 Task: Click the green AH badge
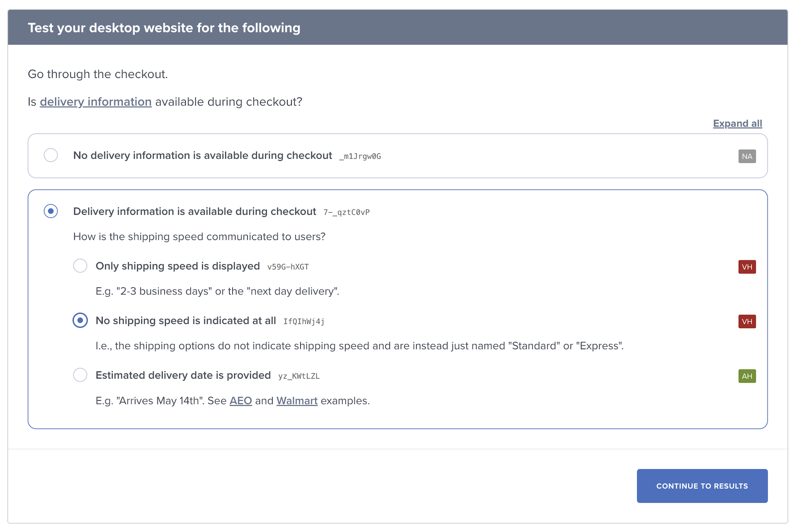click(747, 376)
